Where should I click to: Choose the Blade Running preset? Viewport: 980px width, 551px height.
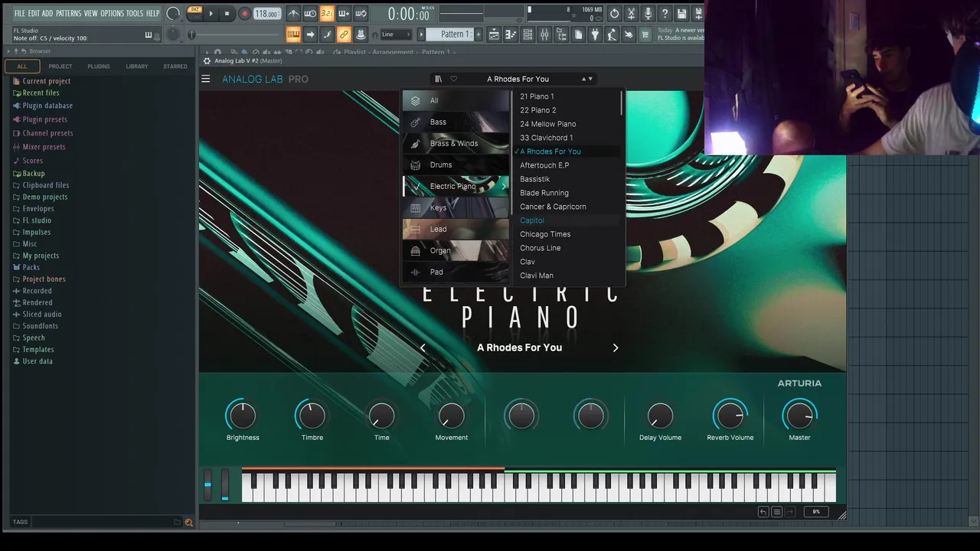[x=544, y=193]
